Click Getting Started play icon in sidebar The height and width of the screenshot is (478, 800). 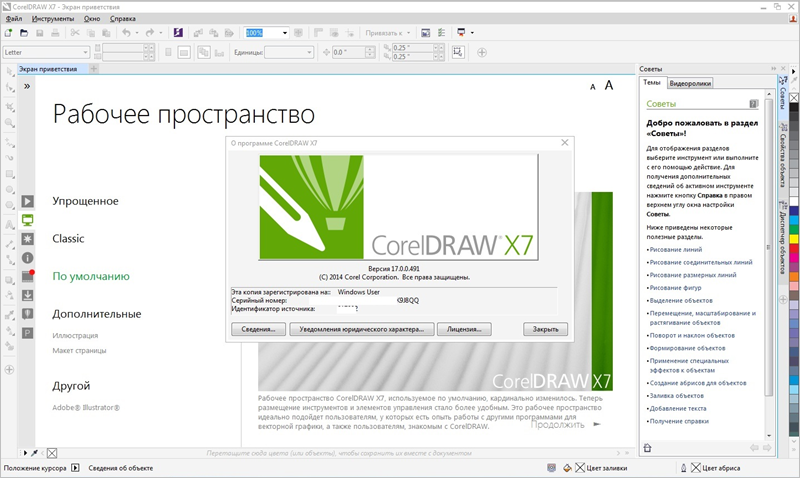coord(28,202)
